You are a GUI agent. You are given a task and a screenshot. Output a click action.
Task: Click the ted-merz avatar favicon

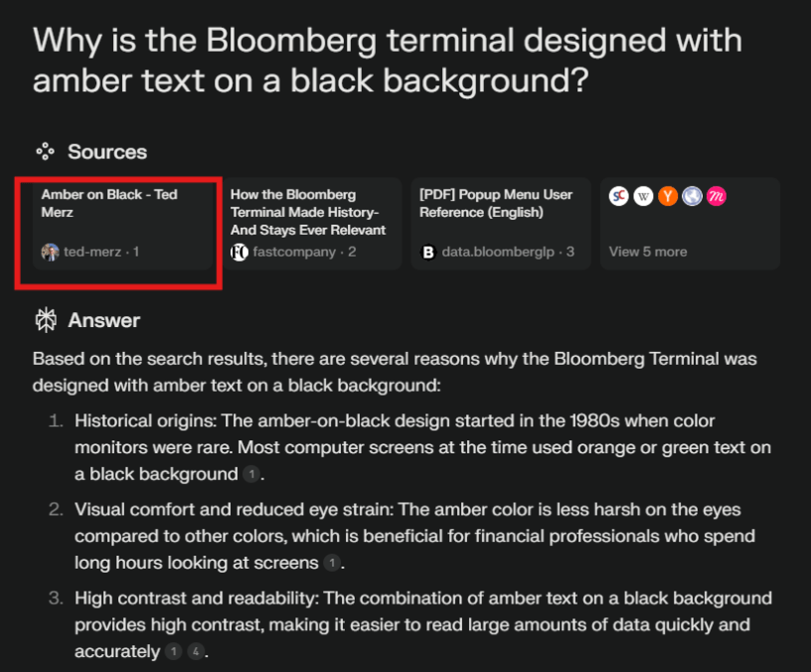click(x=50, y=252)
